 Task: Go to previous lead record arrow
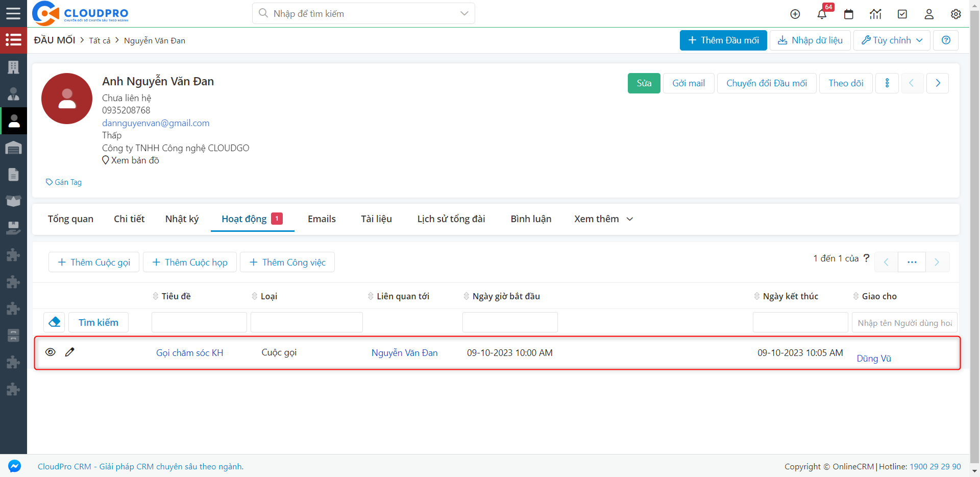click(x=912, y=83)
